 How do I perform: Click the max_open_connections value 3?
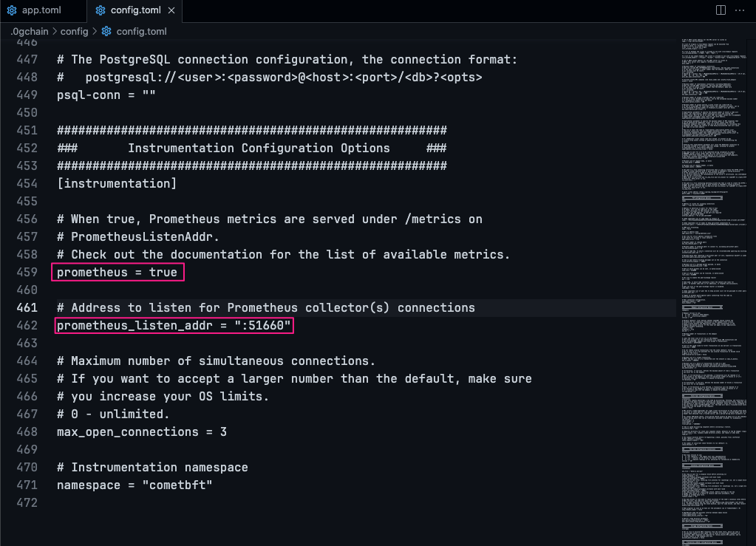tap(223, 432)
